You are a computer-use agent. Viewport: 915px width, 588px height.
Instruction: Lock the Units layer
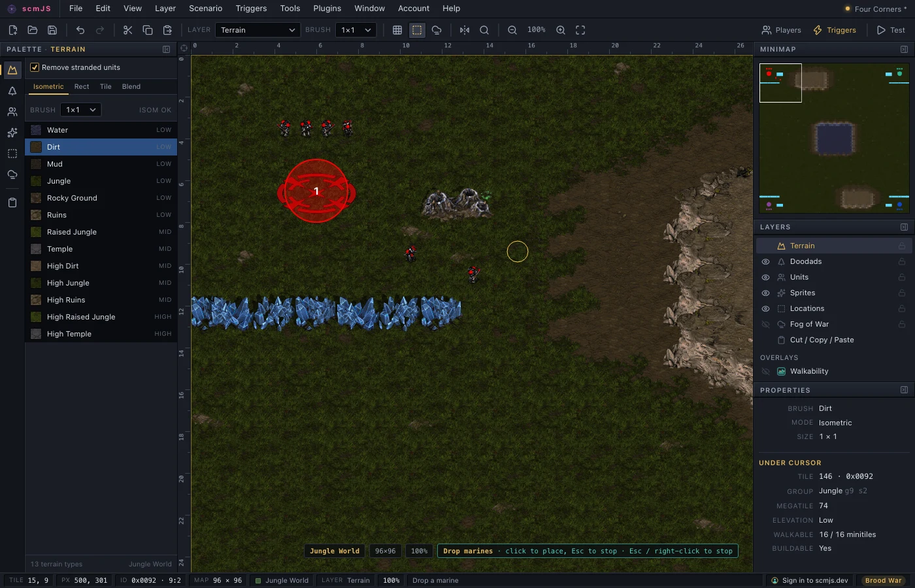click(902, 277)
